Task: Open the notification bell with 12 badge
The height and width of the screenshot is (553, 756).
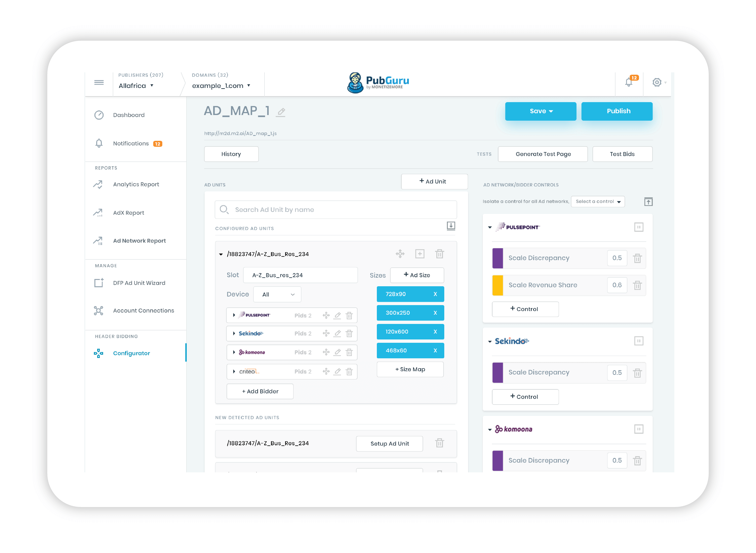Action: coord(630,81)
